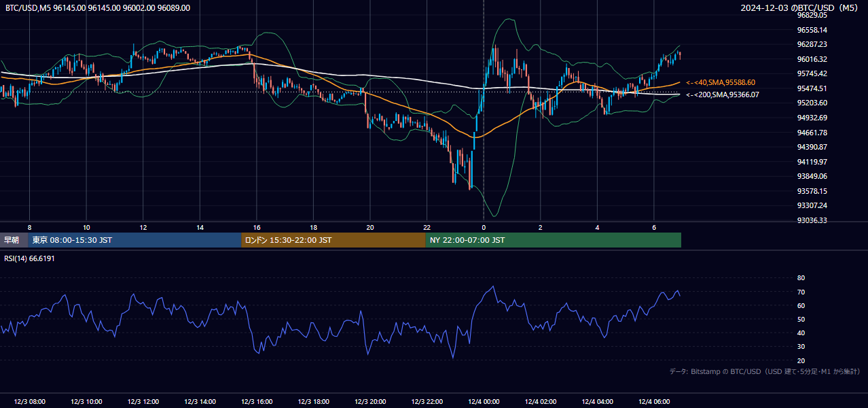The image size is (868, 408).
Task: Click the price axis value 93849.06
Action: click(812, 176)
